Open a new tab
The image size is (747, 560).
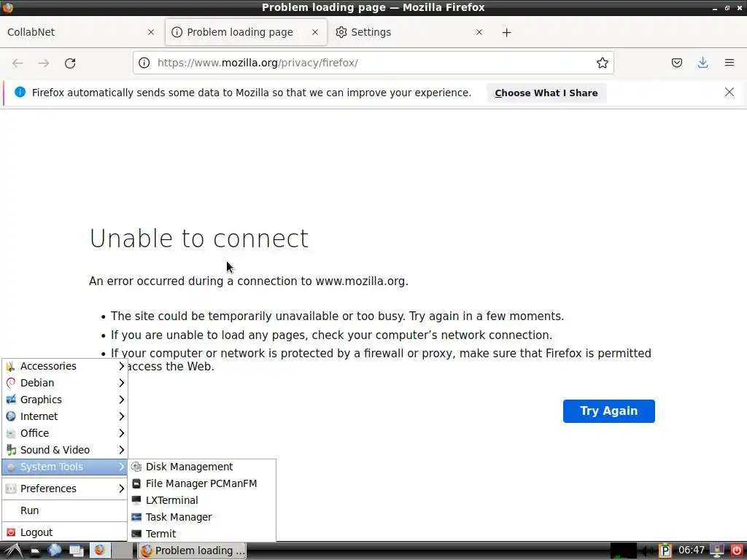pos(506,32)
